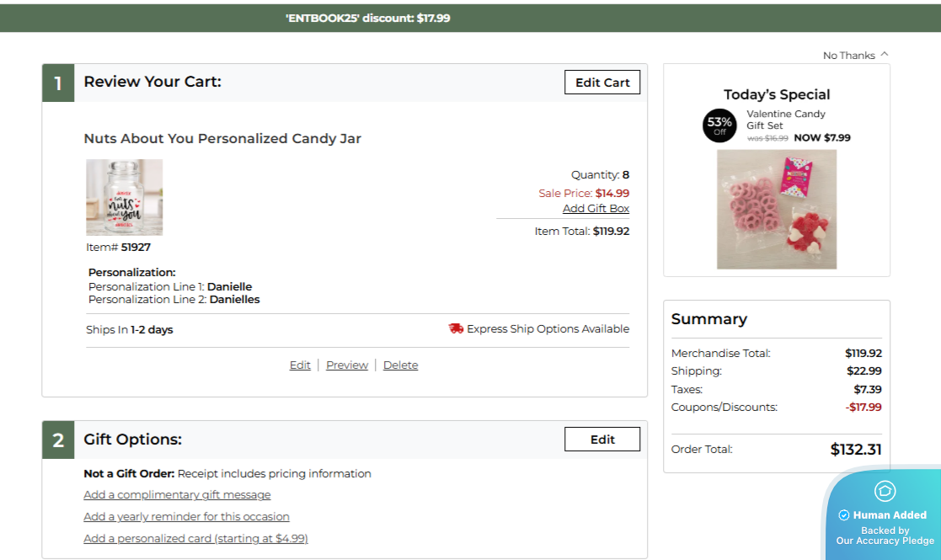
Task: Click step 1 Review Your Cart header
Action: tap(152, 82)
